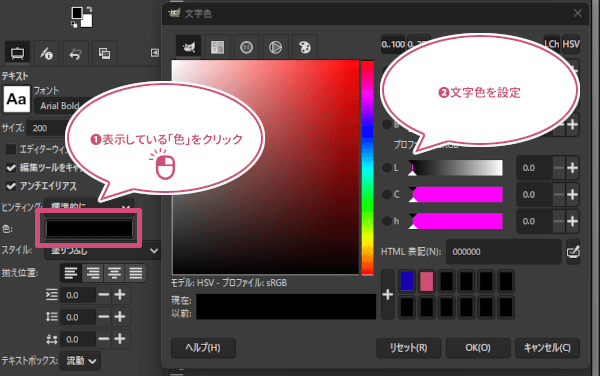This screenshot has height=376, width=600.
Task: Click the ヘルプ(H) button
Action: [x=203, y=348]
